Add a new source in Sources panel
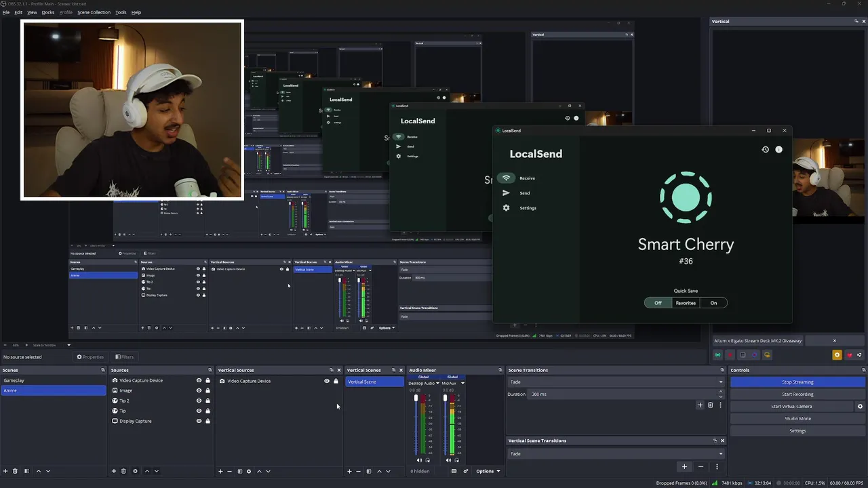Image resolution: width=868 pixels, height=488 pixels. point(114,471)
